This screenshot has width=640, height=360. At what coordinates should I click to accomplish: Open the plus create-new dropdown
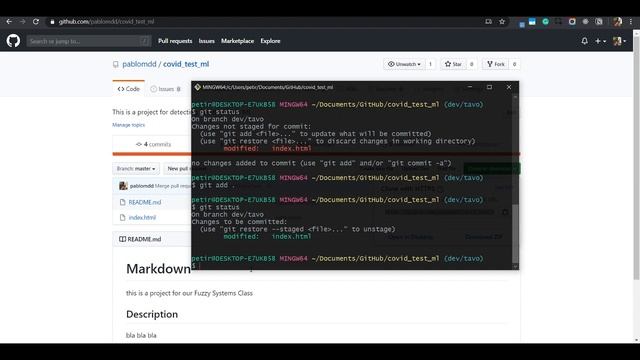click(x=600, y=41)
